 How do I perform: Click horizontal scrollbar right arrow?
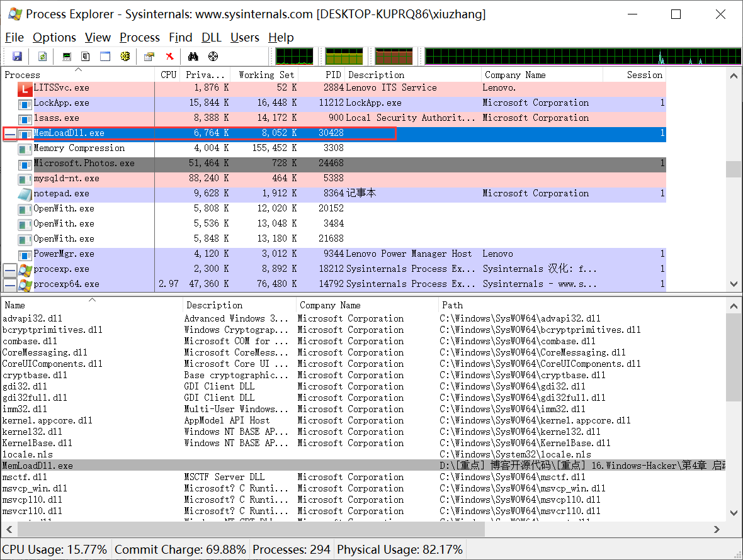[x=717, y=530]
